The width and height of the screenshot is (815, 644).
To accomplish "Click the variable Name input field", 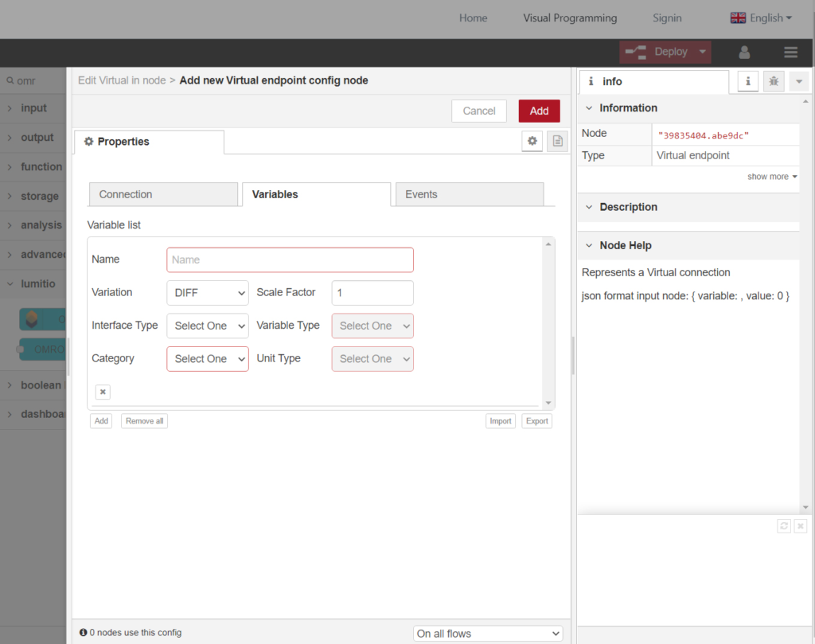I will [x=290, y=260].
